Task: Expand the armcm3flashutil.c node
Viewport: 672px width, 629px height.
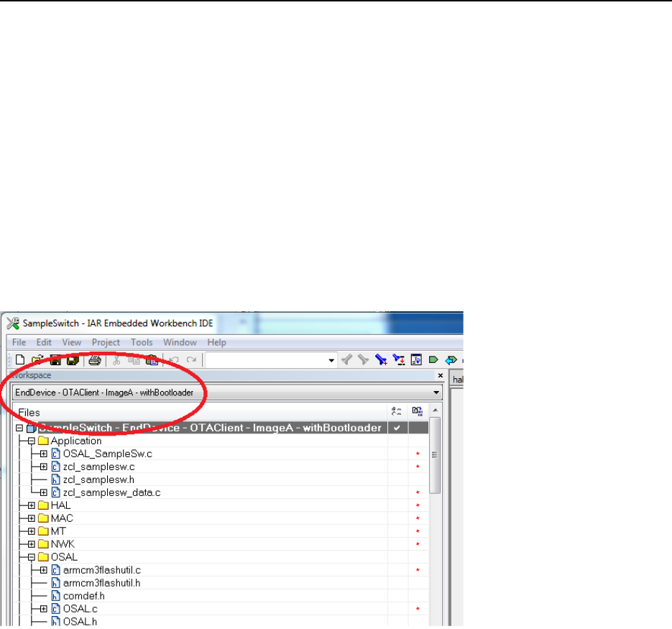Action: pyautogui.click(x=43, y=570)
